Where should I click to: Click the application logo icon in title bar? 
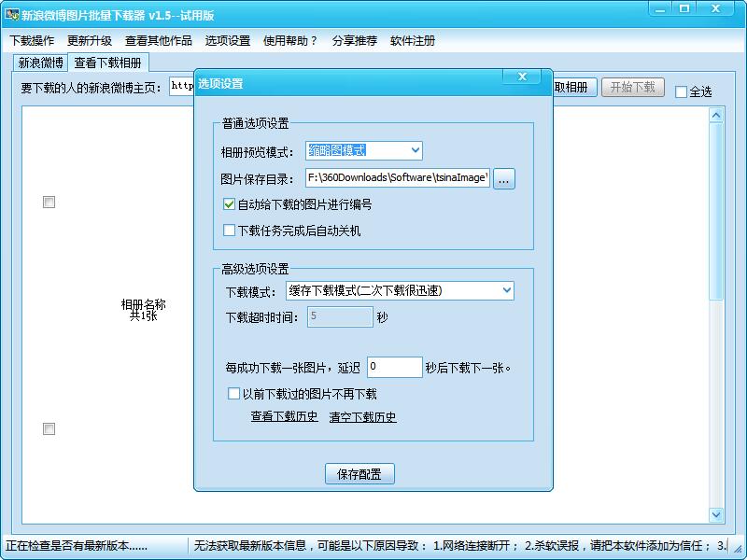click(x=11, y=12)
